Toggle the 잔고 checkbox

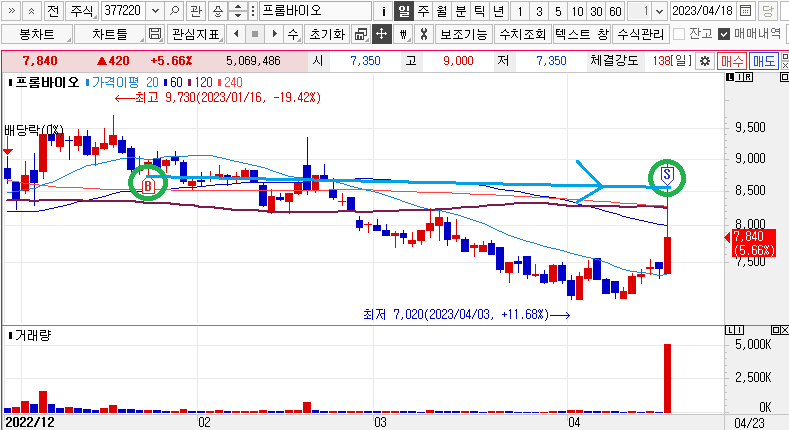coord(679,34)
